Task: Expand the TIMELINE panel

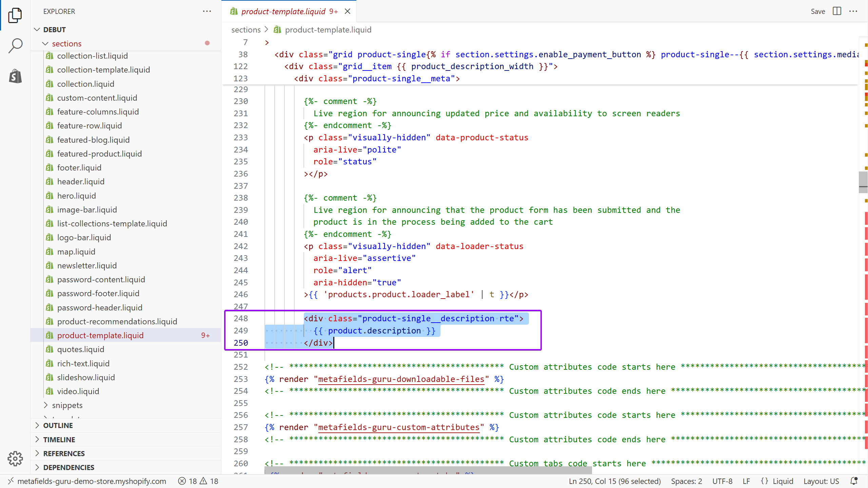Action: point(59,440)
